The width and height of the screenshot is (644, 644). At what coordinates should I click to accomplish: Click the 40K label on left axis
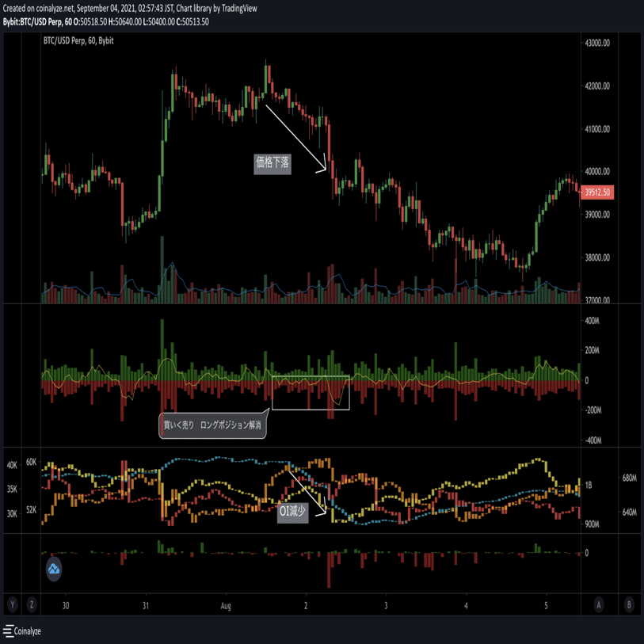pyautogui.click(x=12, y=465)
